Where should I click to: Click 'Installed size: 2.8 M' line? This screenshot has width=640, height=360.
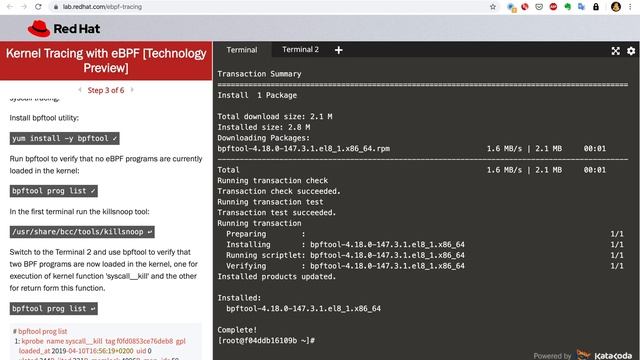point(264,127)
